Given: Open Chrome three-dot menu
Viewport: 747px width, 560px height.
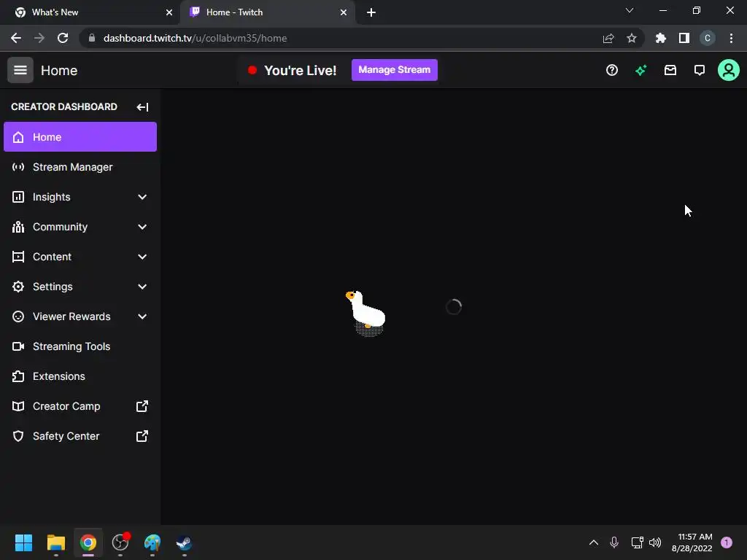Looking at the screenshot, I should tap(731, 38).
